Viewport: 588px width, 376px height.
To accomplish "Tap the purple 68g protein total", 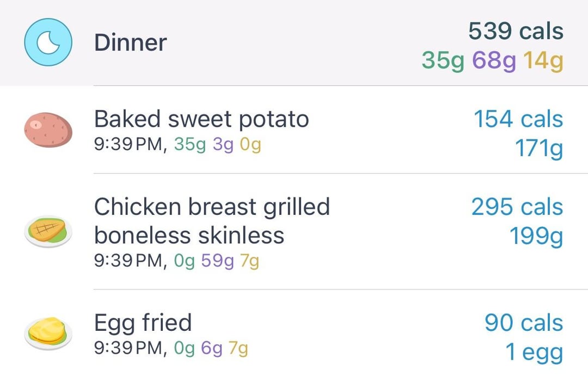I will 494,61.
